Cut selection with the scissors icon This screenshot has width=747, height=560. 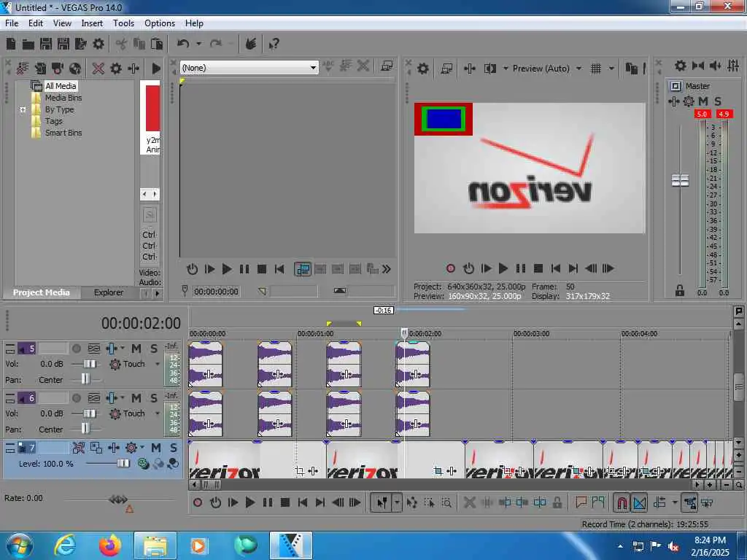pyautogui.click(x=121, y=44)
